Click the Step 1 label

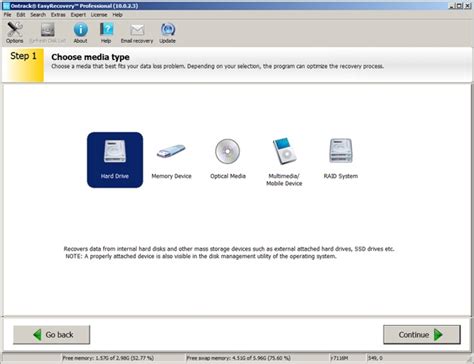point(23,56)
